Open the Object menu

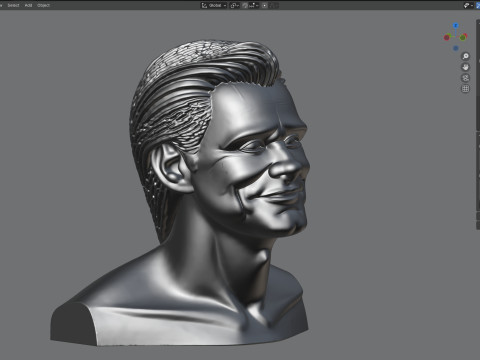[x=43, y=5]
